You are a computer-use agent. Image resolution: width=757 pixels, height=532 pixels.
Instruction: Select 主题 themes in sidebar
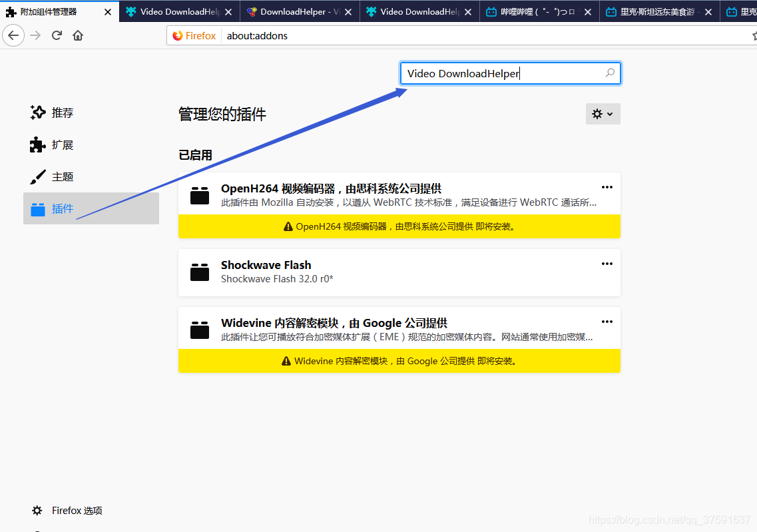pos(91,176)
